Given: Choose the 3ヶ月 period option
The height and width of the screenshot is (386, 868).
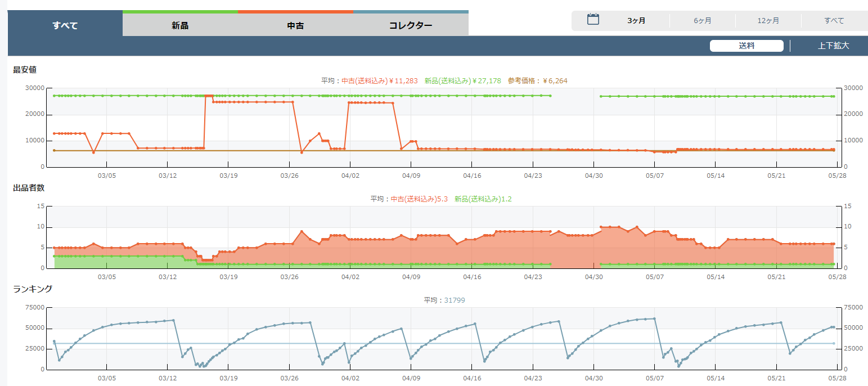Looking at the screenshot, I should point(636,21).
